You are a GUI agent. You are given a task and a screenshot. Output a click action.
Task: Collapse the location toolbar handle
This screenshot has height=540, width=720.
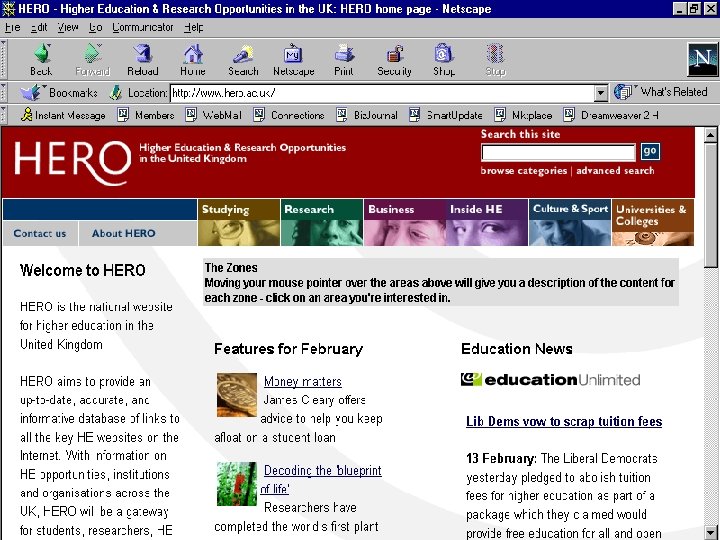point(3,93)
